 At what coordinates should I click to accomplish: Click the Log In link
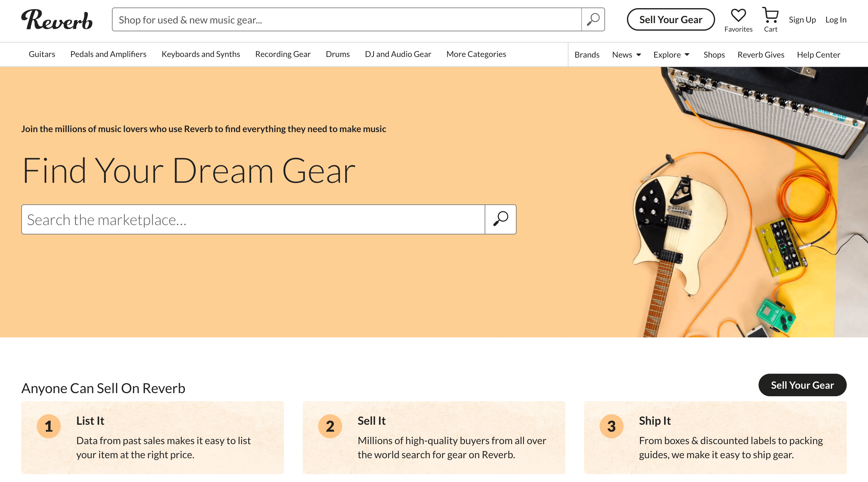point(836,20)
